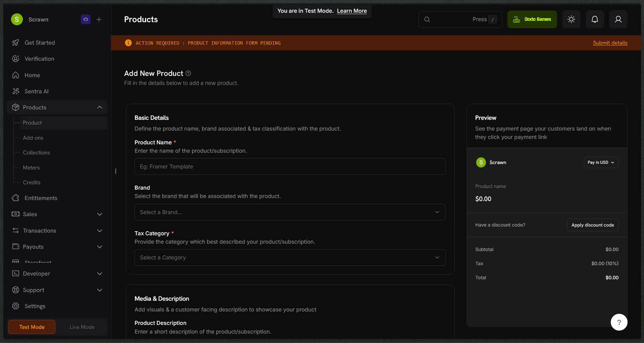Select Add-ons under Products
Screen dimensions: 644x343
[x=33, y=138]
